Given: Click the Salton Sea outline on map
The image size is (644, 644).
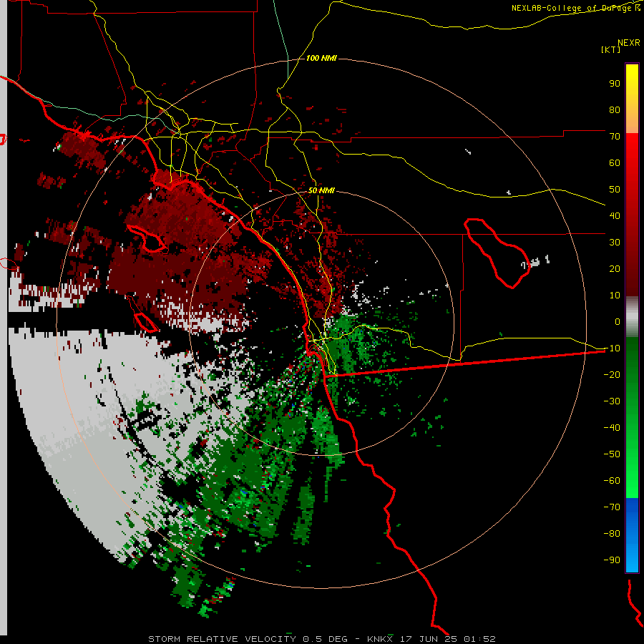Looking at the screenshot, I should [x=497, y=253].
